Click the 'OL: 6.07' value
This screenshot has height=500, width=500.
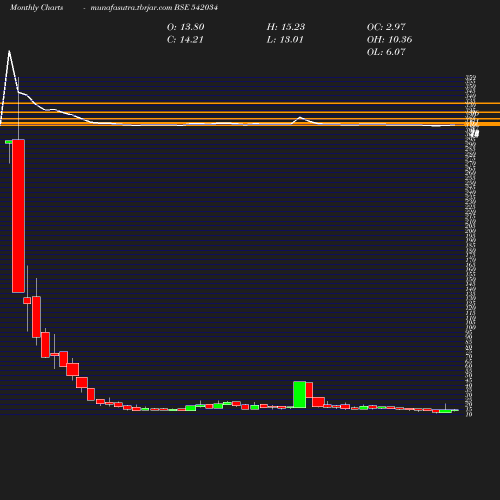386,52
